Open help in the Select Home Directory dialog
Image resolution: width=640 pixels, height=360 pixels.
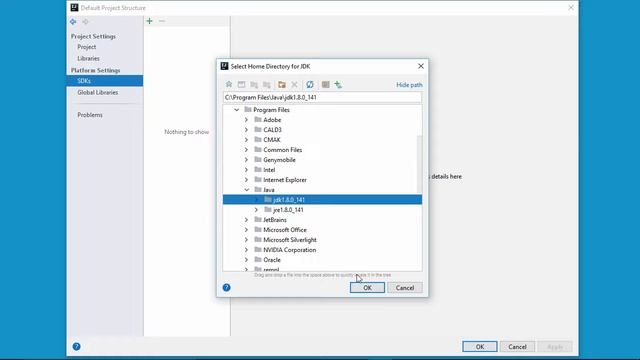(227, 288)
